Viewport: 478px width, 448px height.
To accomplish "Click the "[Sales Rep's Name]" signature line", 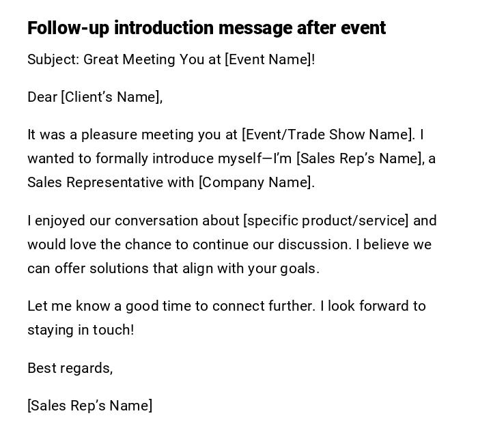I will tap(89, 406).
